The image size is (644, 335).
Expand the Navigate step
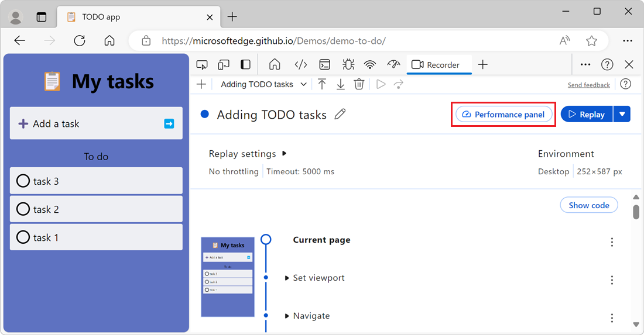(287, 316)
